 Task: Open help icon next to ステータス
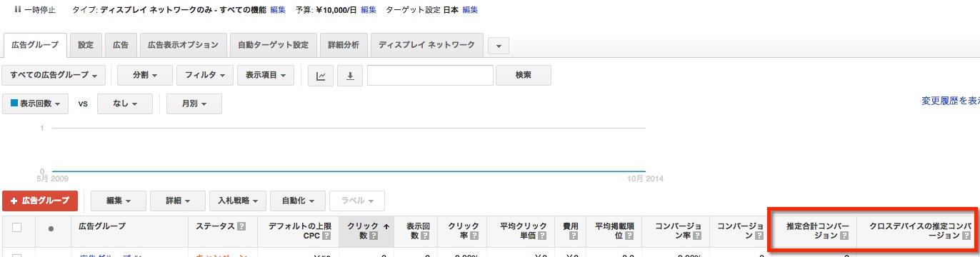coord(241,226)
